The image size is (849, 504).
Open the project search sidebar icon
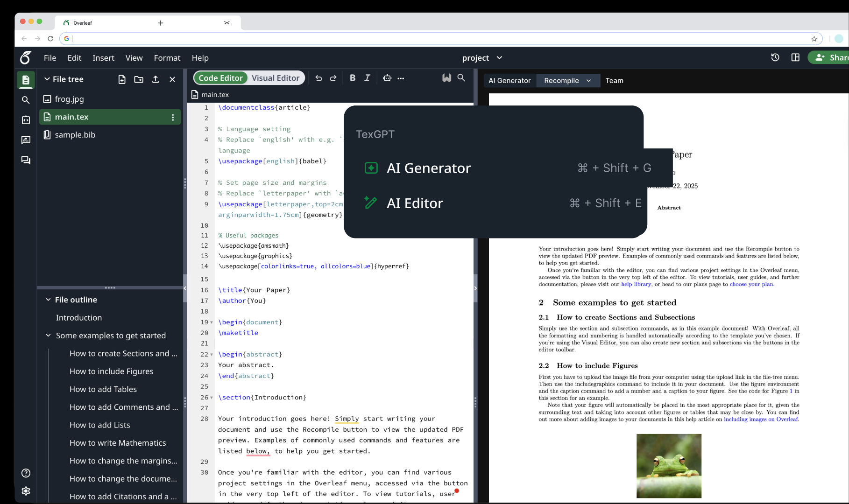[26, 100]
